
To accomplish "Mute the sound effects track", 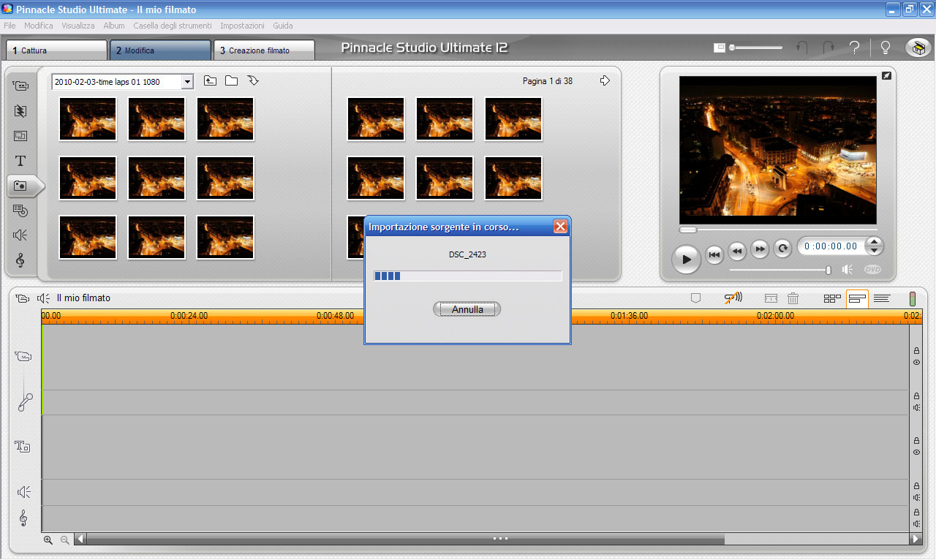I will (916, 497).
